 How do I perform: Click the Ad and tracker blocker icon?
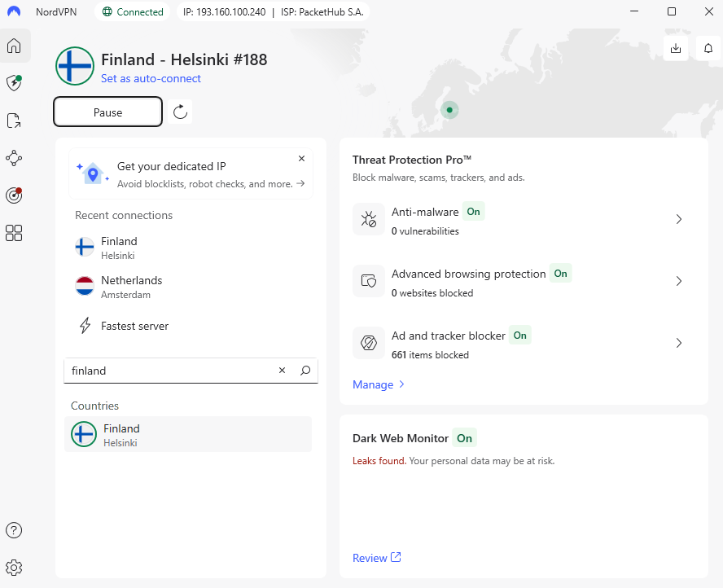click(368, 343)
